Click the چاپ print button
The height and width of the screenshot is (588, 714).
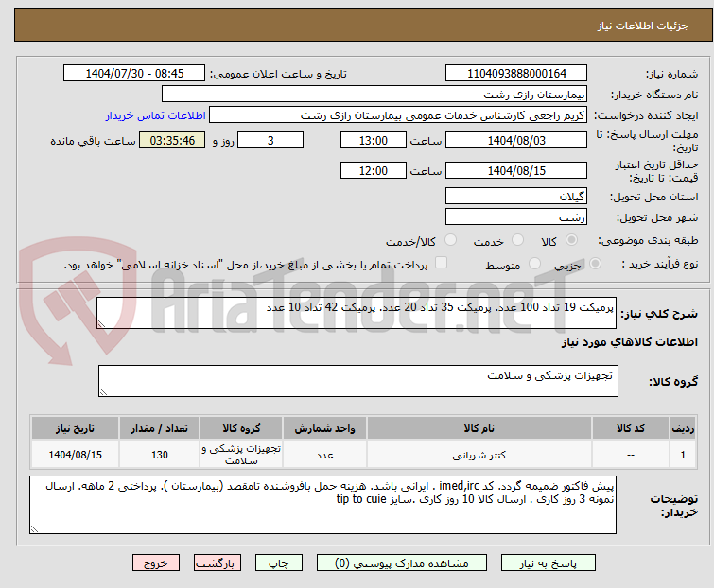pyautogui.click(x=279, y=563)
